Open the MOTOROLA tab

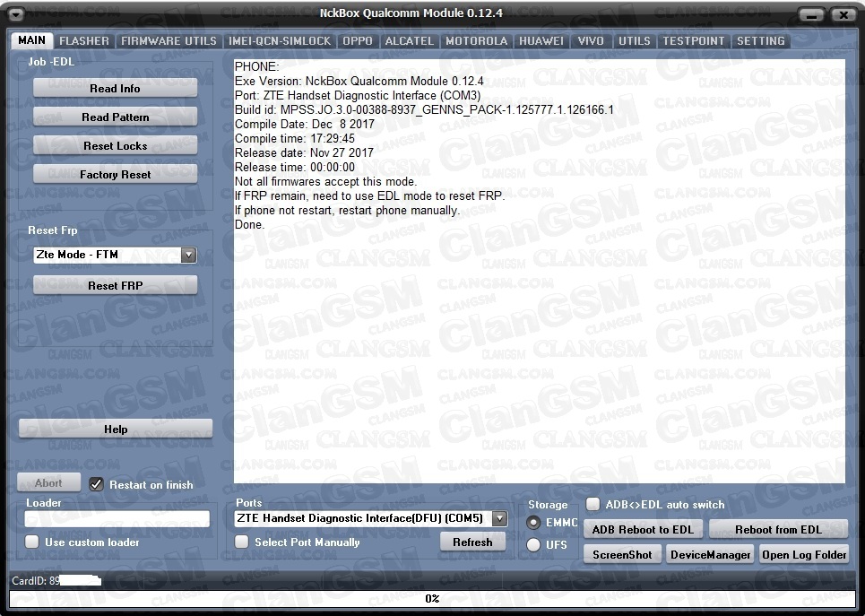coord(477,41)
